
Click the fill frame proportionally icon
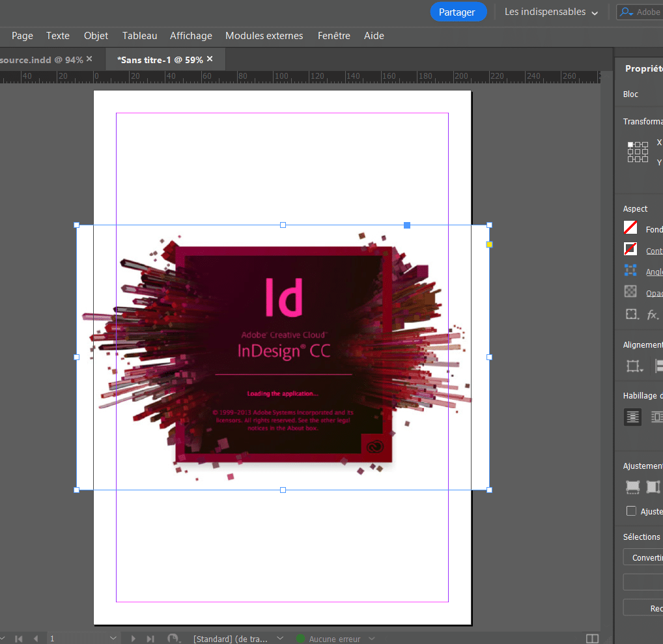tap(632, 487)
